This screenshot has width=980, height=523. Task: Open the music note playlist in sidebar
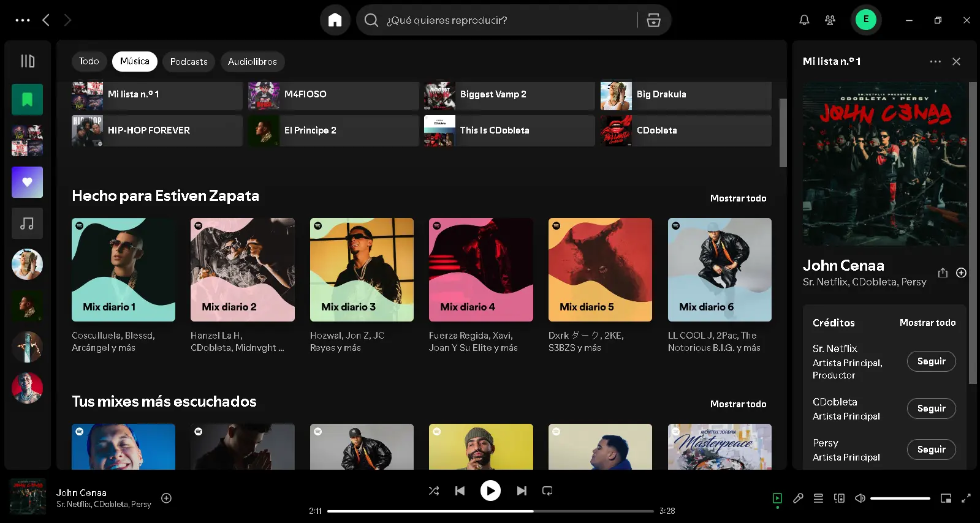coord(27,224)
